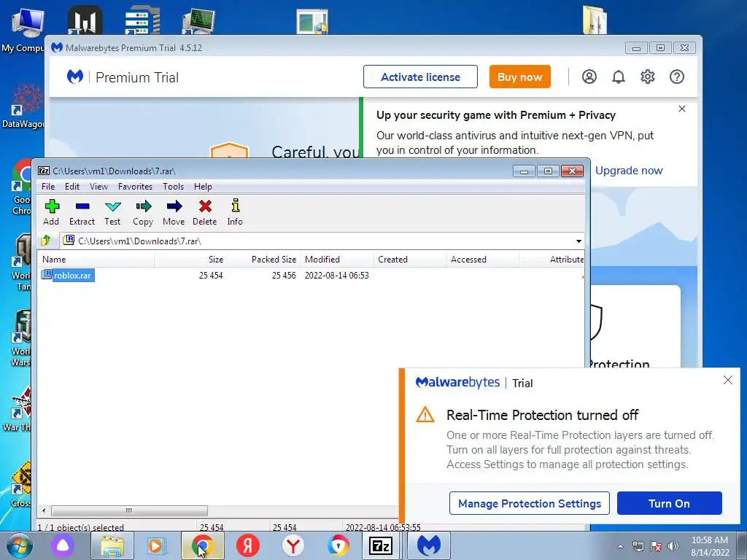747x560 pixels.
Task: Sort by the Name column header
Action: 96,260
